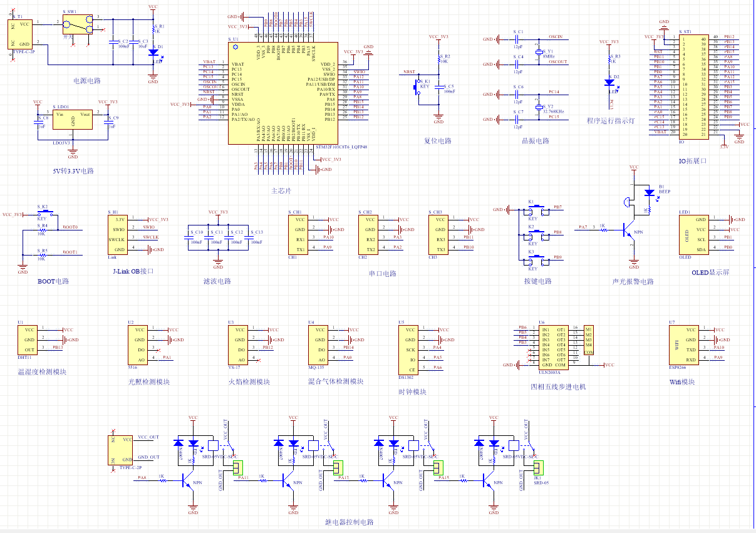Image resolution: width=756 pixels, height=533 pixels.
Task: Click the '电源电路' section title
Action: click(86, 81)
